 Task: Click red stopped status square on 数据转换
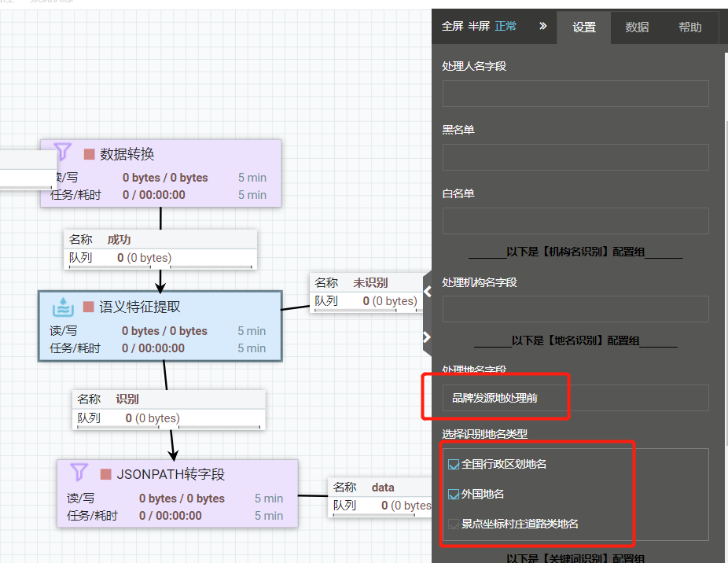(90, 154)
